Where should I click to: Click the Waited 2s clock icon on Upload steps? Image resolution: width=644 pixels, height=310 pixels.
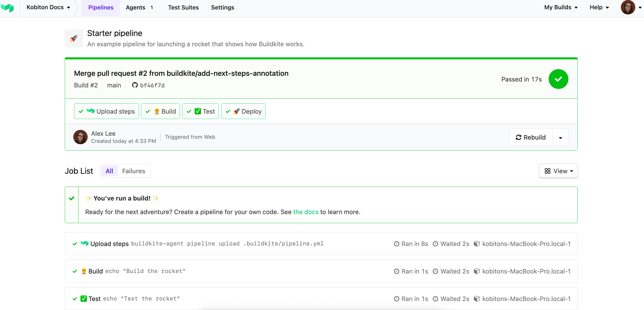435,244
